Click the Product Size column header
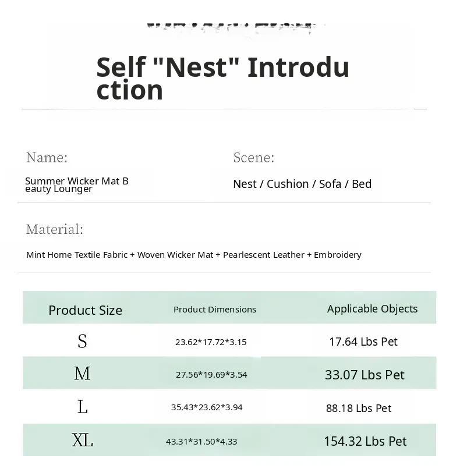This screenshot has width=460, height=476. click(85, 310)
